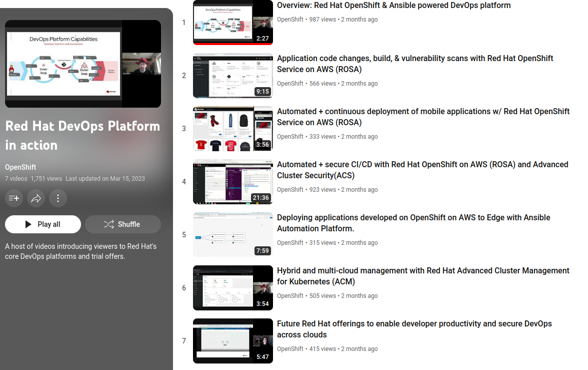
Task: Click the 21:36 timestamp on the ACS video
Action: coord(260,198)
